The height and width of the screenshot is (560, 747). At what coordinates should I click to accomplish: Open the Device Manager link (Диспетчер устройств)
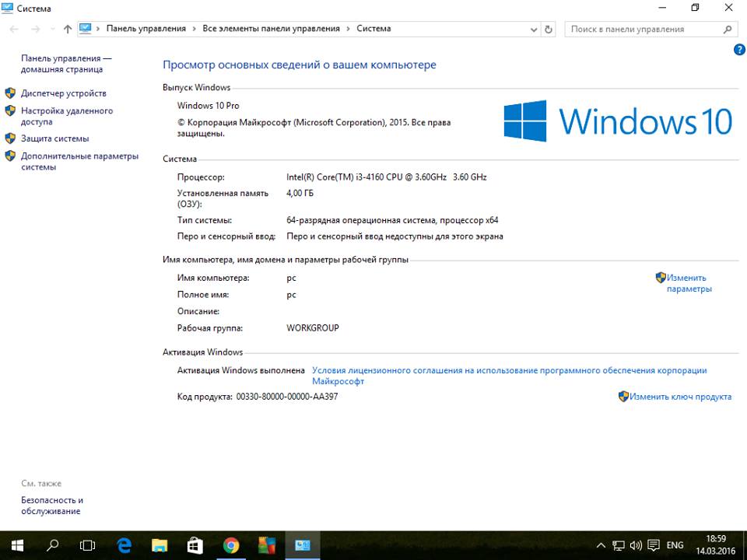coord(63,93)
